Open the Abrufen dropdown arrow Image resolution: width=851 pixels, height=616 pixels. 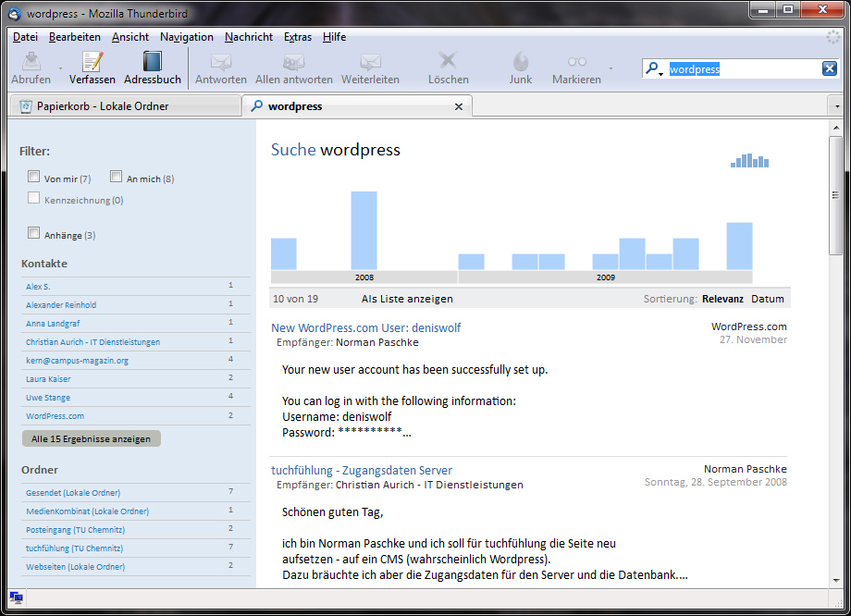pyautogui.click(x=60, y=68)
